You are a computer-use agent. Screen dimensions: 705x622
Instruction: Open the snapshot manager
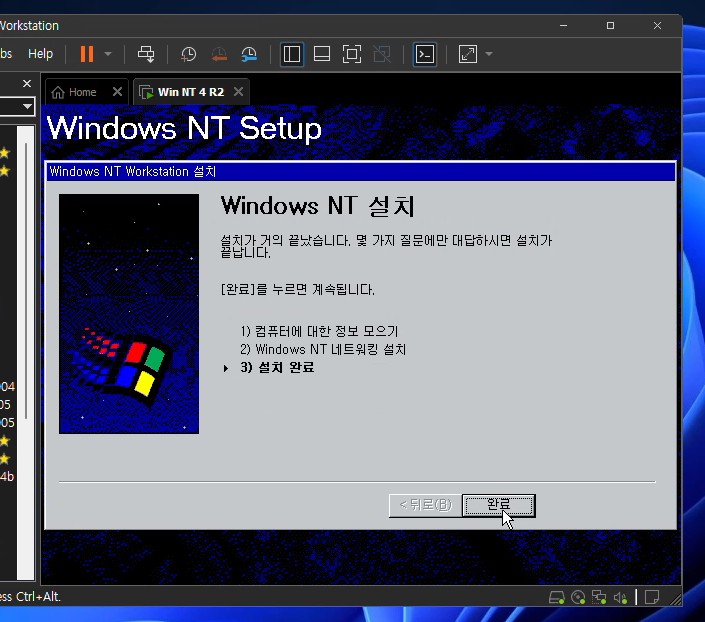[x=249, y=54]
